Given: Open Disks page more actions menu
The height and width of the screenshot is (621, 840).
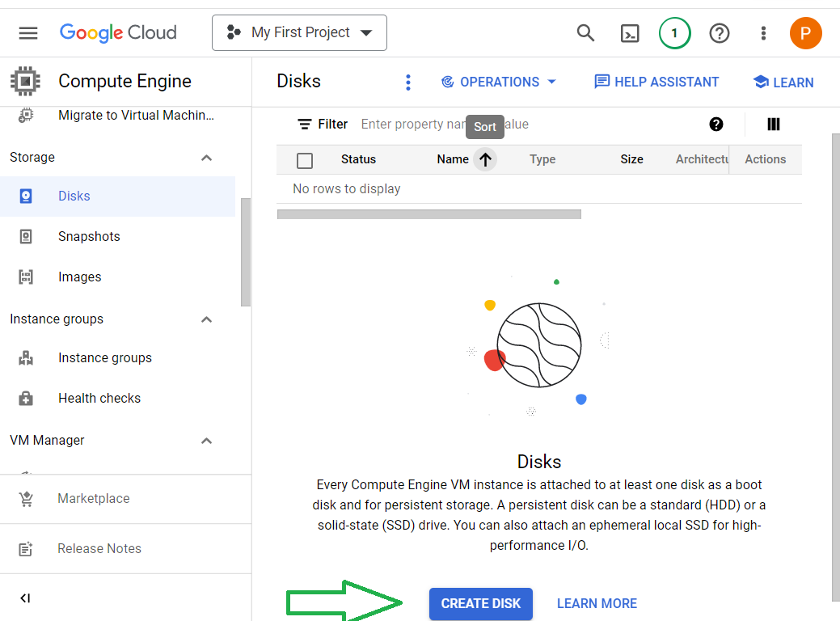Looking at the screenshot, I should tap(408, 82).
